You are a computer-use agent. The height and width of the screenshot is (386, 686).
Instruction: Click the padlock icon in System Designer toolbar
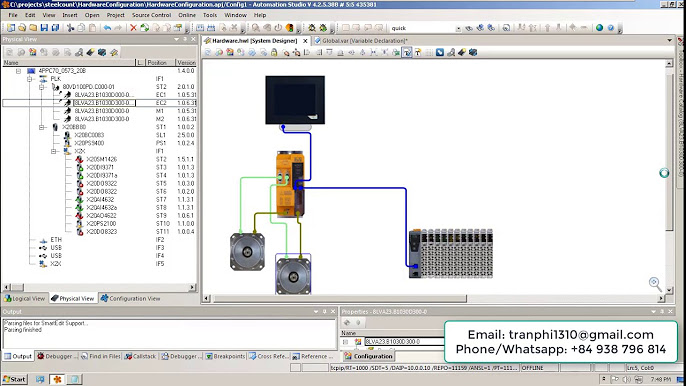coord(274,53)
